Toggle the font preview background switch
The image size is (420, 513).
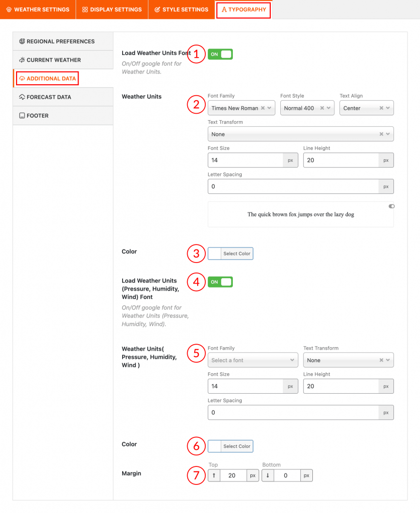point(391,206)
